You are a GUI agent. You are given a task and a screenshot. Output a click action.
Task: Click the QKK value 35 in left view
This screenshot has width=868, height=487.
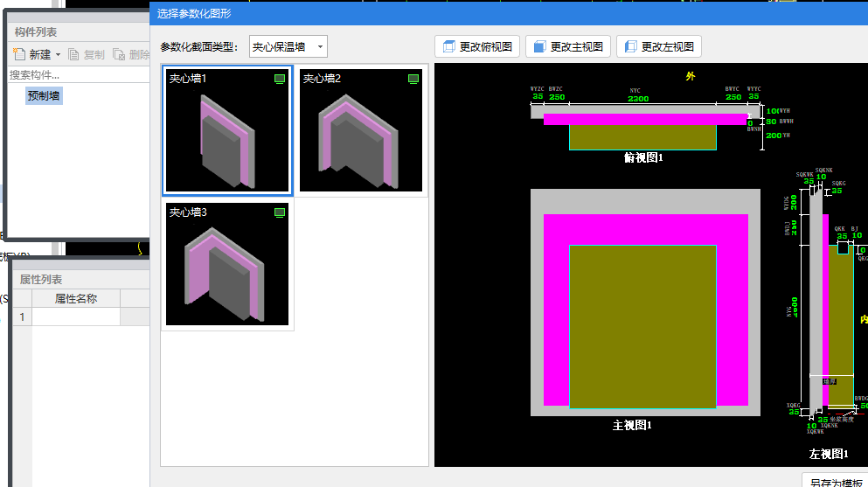(842, 236)
